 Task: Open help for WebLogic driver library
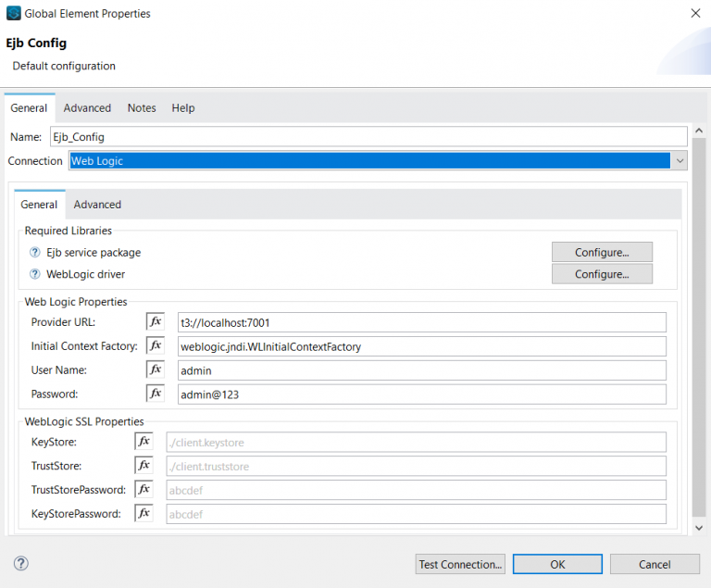[35, 274]
